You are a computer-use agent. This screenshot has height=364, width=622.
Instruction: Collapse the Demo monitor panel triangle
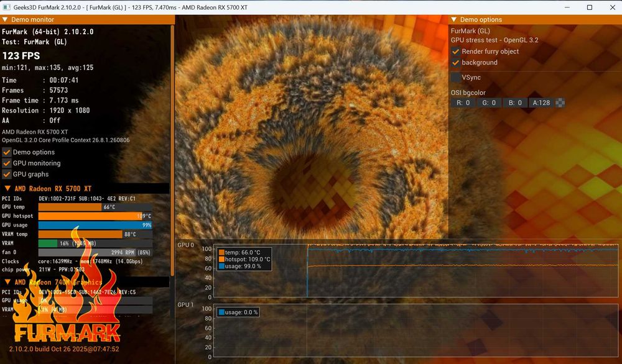5,19
